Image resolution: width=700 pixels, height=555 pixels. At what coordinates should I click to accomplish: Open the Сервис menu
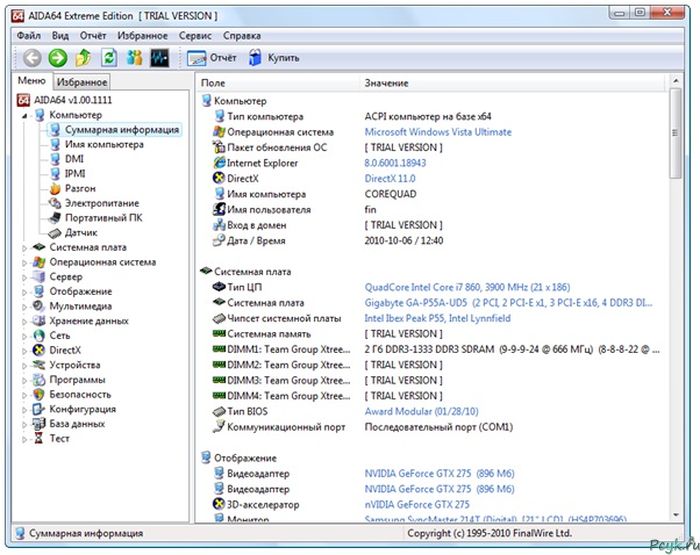point(195,35)
